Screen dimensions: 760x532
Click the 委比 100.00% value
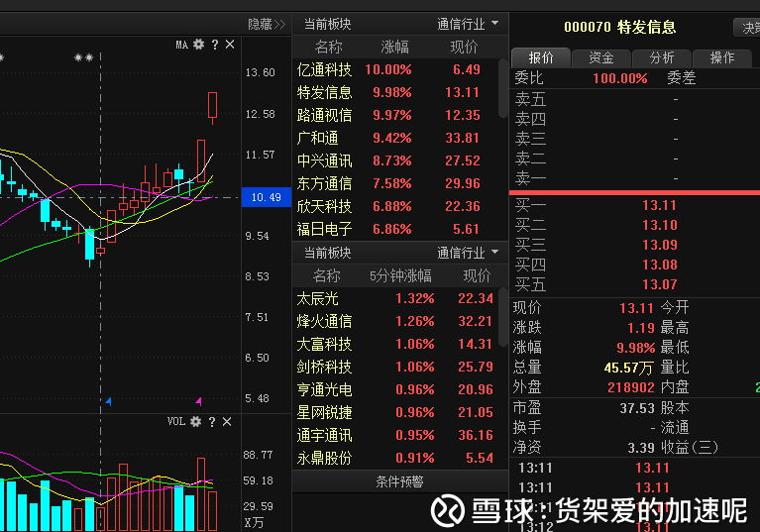tap(620, 78)
